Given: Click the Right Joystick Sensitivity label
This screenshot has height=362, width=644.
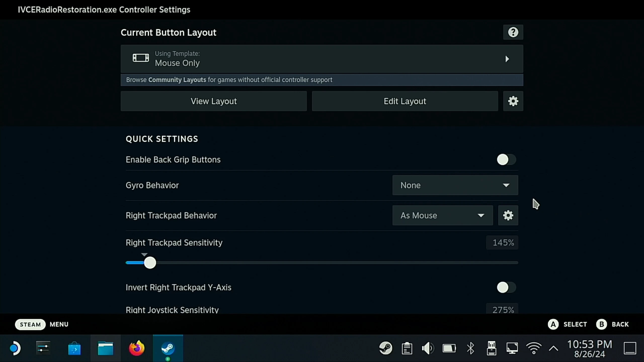Looking at the screenshot, I should tap(172, 310).
